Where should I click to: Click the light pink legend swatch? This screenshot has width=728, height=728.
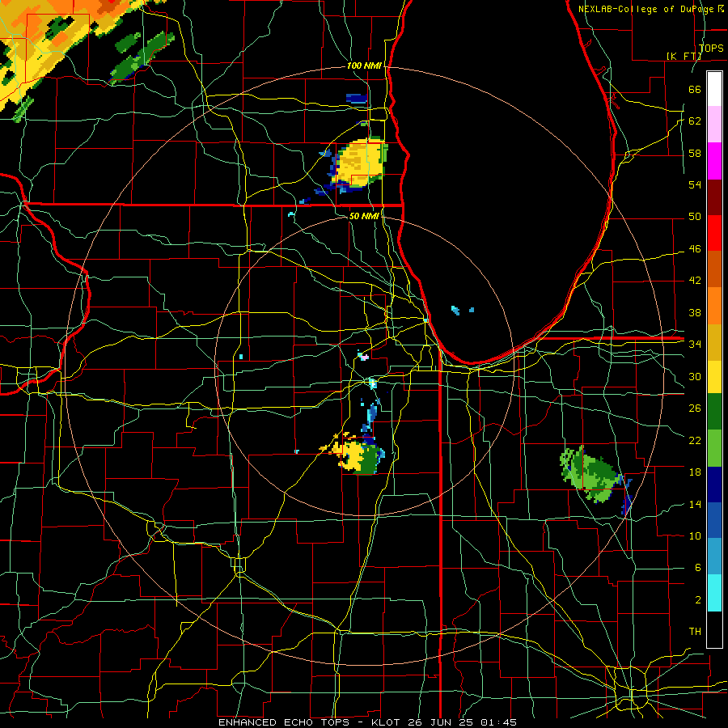(714, 125)
